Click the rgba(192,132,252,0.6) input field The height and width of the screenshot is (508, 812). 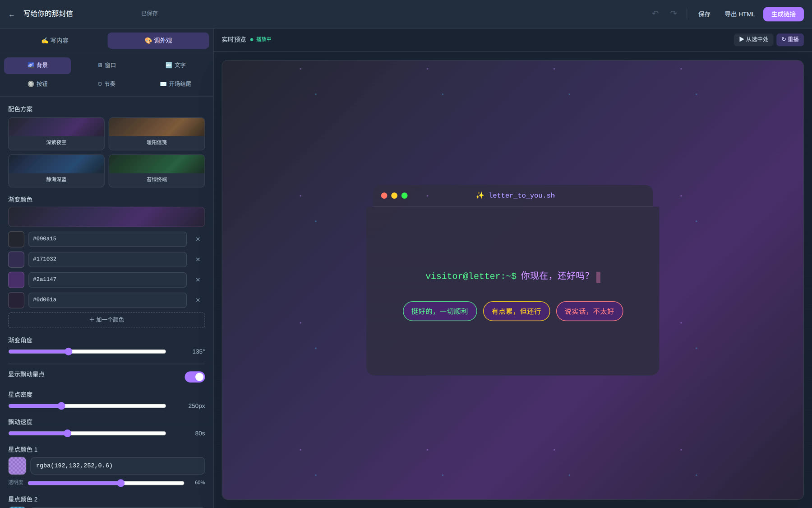point(117,466)
